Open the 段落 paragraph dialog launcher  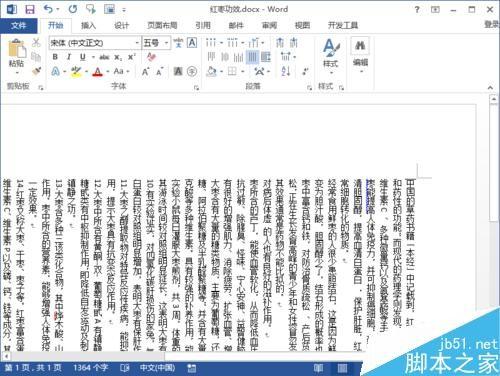[310, 87]
